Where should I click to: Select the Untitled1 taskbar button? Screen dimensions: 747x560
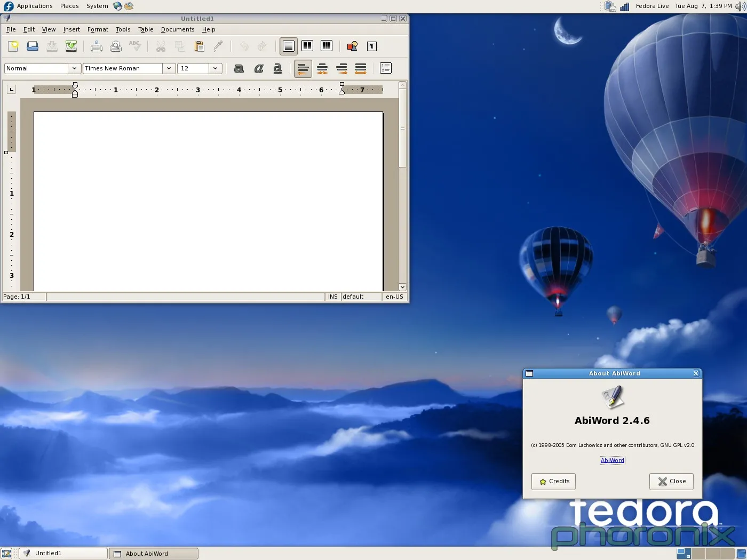point(63,554)
